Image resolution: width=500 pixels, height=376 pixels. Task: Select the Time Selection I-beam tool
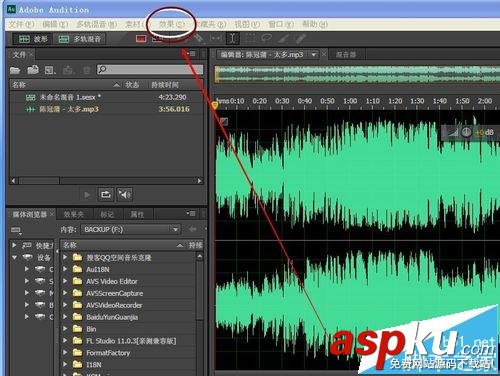click(x=232, y=39)
